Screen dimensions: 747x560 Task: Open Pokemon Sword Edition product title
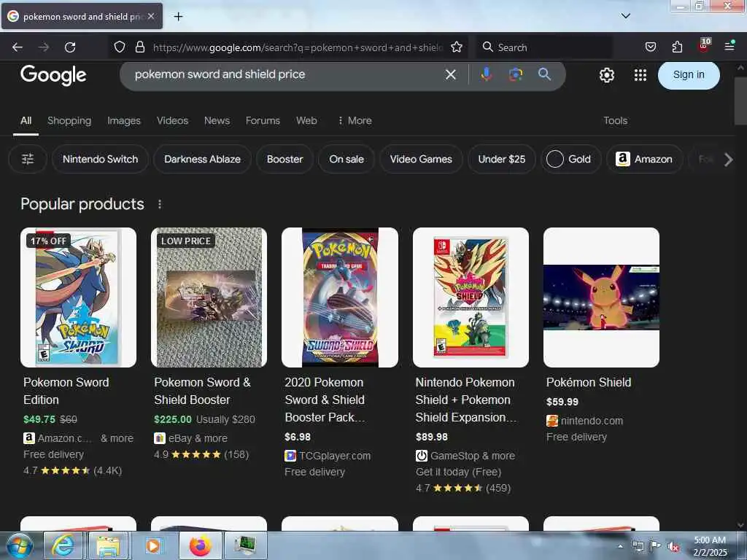(x=66, y=391)
